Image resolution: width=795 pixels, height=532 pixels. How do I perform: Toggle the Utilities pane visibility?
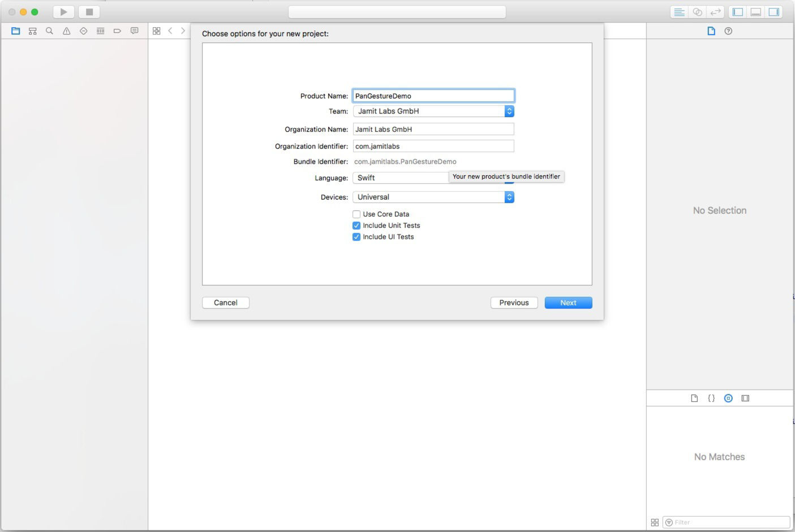(773, 12)
